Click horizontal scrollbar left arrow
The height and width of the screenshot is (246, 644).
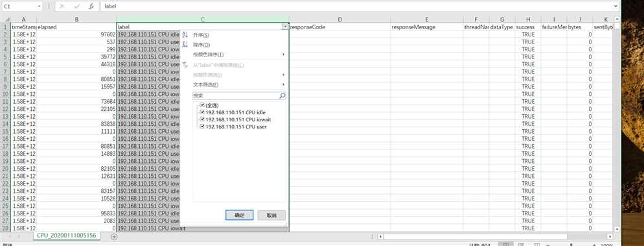click(x=380, y=236)
